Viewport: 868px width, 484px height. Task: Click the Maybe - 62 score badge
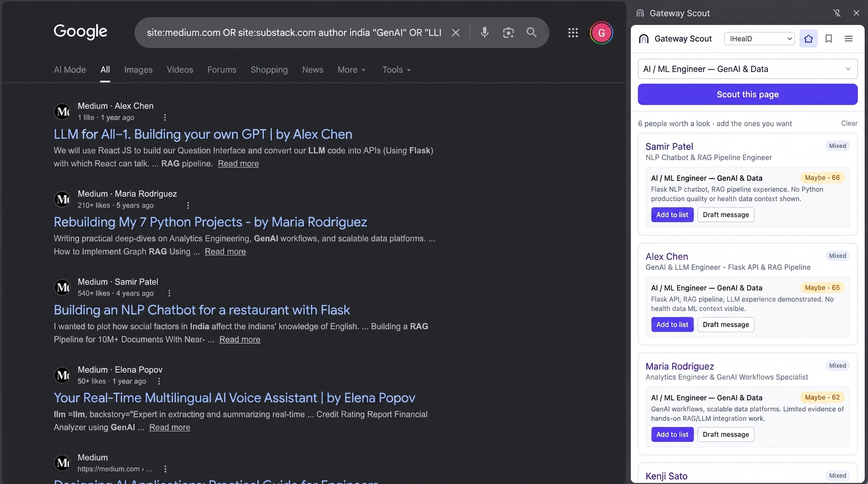[822, 397]
